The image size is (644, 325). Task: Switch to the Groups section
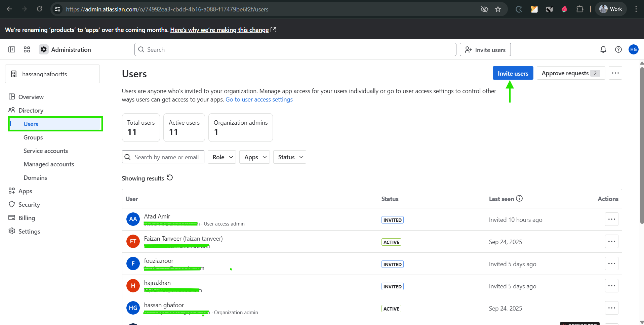[33, 137]
